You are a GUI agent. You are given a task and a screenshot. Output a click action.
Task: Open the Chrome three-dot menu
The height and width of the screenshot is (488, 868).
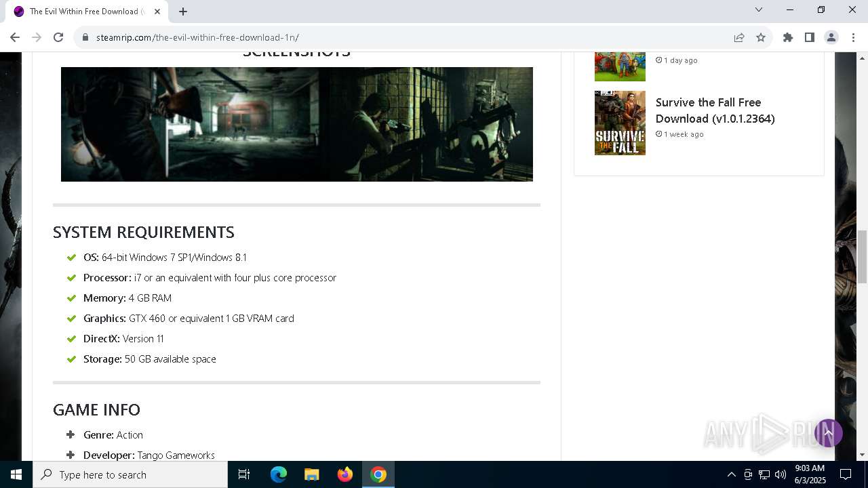click(852, 37)
